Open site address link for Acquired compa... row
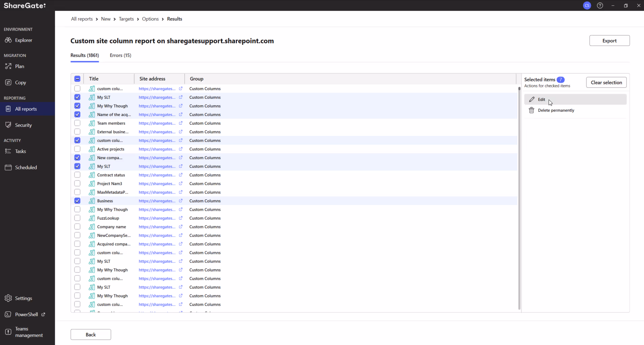644x345 pixels. point(157,244)
